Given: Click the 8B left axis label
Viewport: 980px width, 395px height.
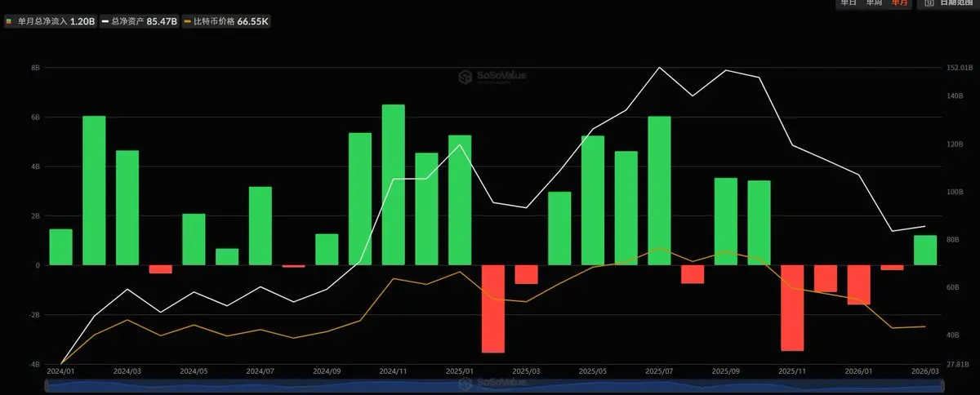Looking at the screenshot, I should coord(35,68).
